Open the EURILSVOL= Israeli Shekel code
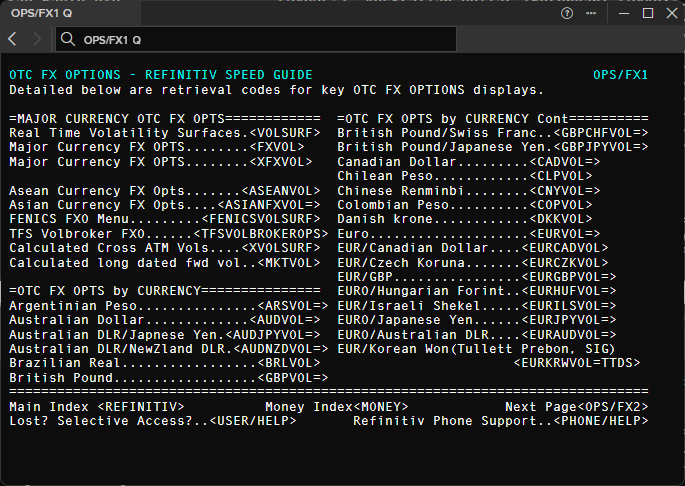685x486 pixels. (x=569, y=306)
